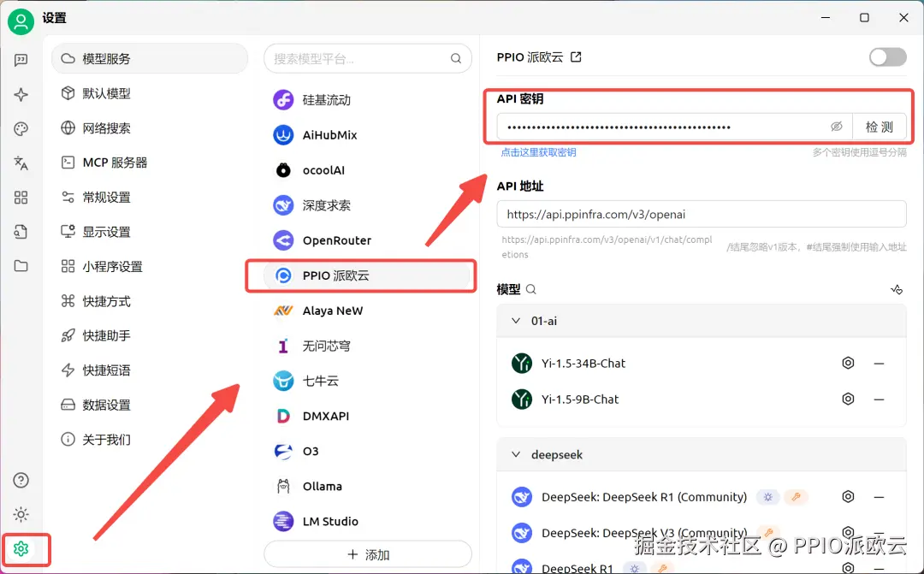Select ocoolAI provider
Screen dimensions: 924x574
click(x=368, y=170)
